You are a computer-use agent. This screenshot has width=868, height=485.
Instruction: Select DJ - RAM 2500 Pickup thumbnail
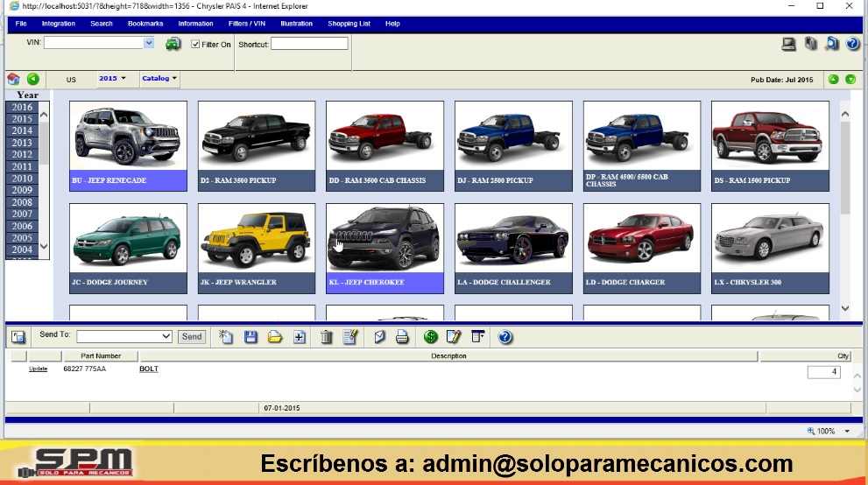point(513,146)
